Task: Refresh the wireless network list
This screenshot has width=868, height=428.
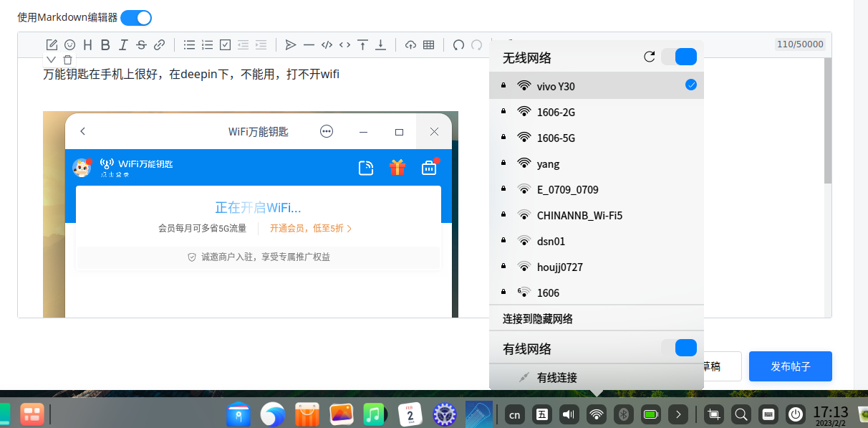Action: point(650,57)
